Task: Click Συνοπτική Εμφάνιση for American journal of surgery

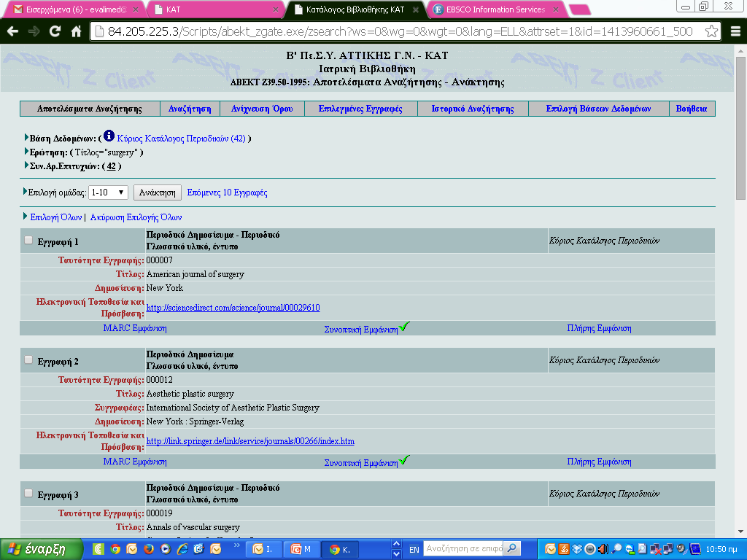Action: (x=360, y=330)
